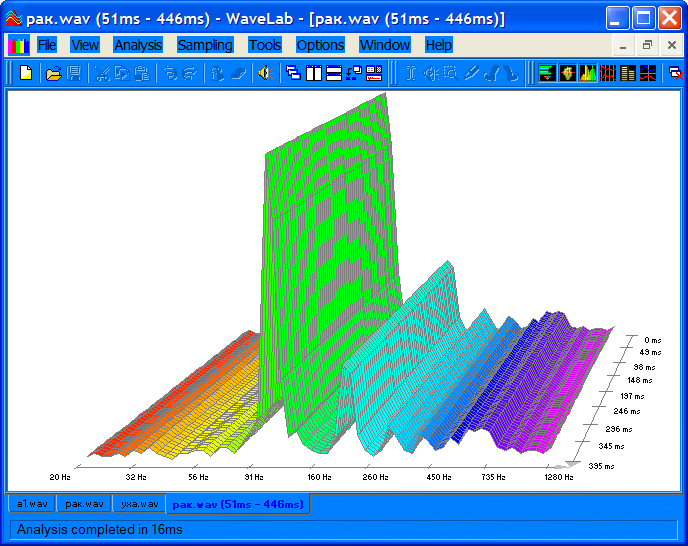Viewport: 688px width, 546px height.
Task: Click the New file icon
Action: [26, 73]
